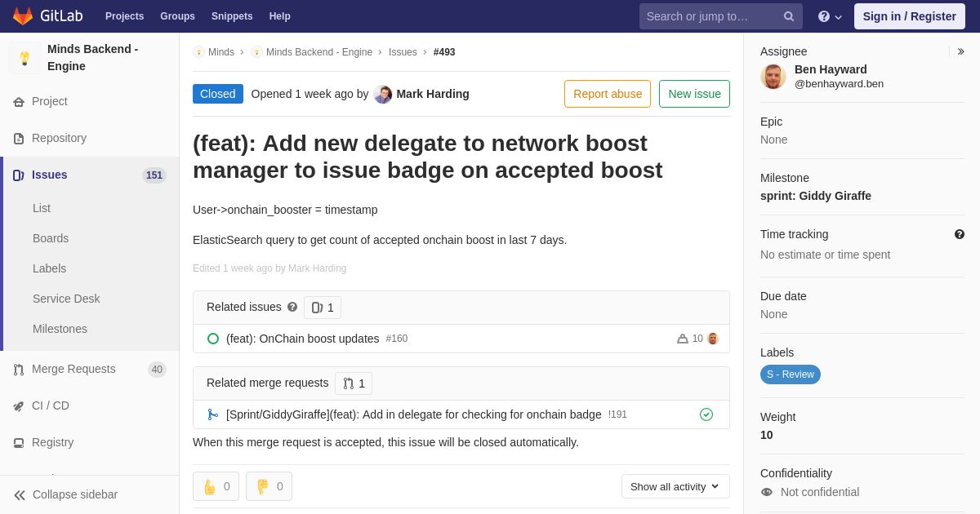Viewport: 980px width, 514px height.
Task: Open Snippets in the top navigation
Action: (232, 16)
